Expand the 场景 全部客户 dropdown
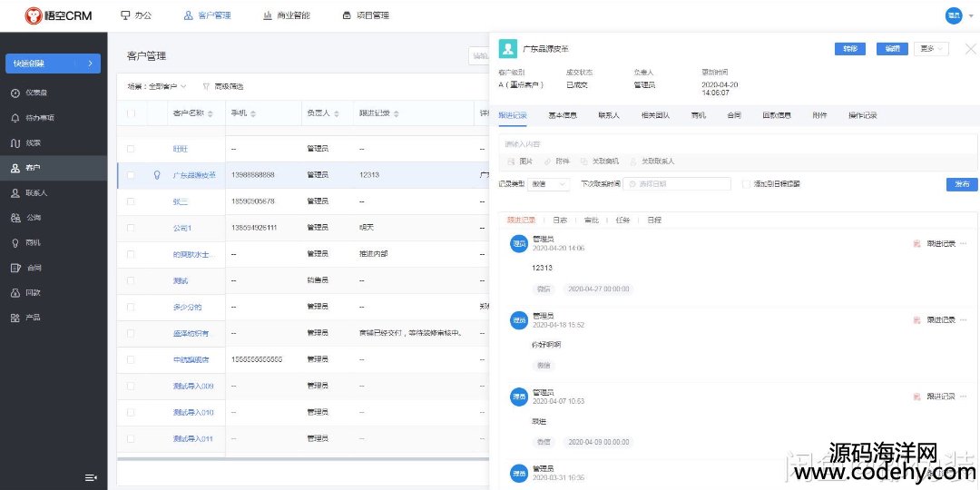The width and height of the screenshot is (980, 490). pos(158,86)
